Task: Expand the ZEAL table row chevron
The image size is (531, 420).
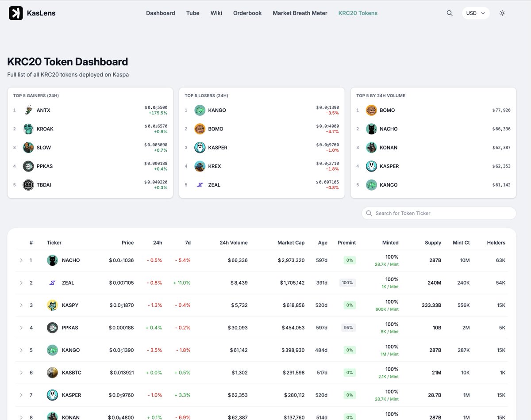Action: [21, 283]
